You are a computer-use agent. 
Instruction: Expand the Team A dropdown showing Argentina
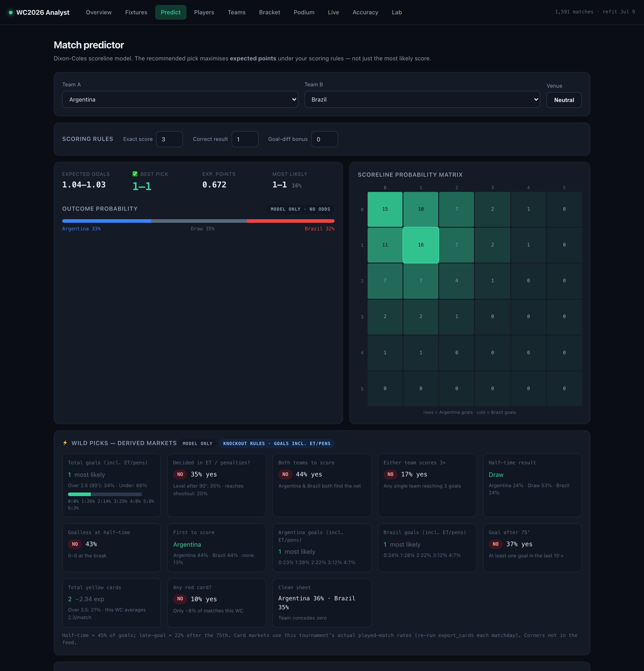(180, 99)
